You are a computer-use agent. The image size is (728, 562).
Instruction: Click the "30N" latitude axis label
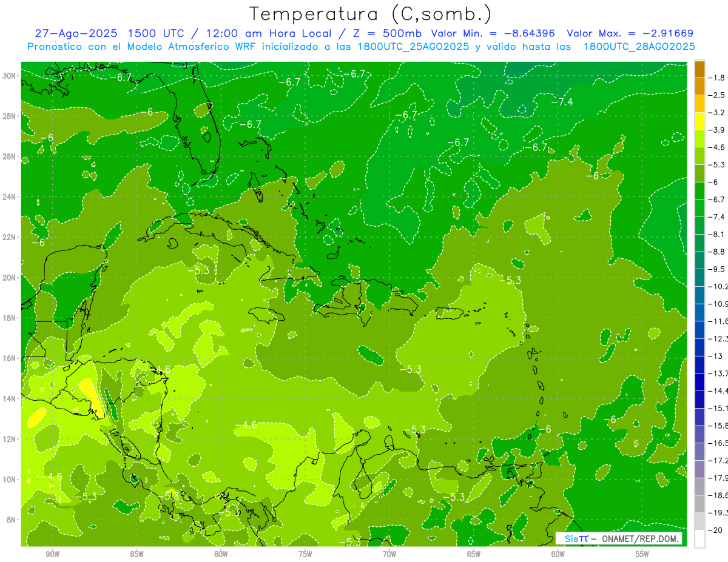pos(9,76)
